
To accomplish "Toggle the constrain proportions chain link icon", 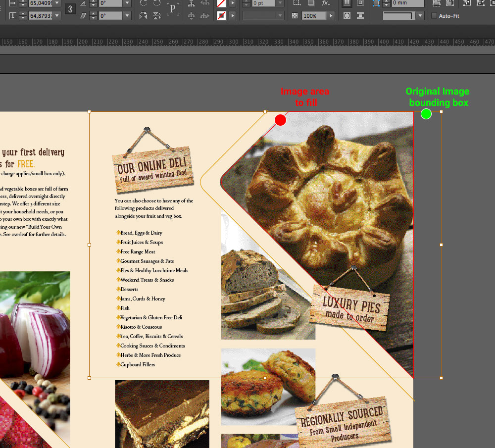I will (x=70, y=9).
